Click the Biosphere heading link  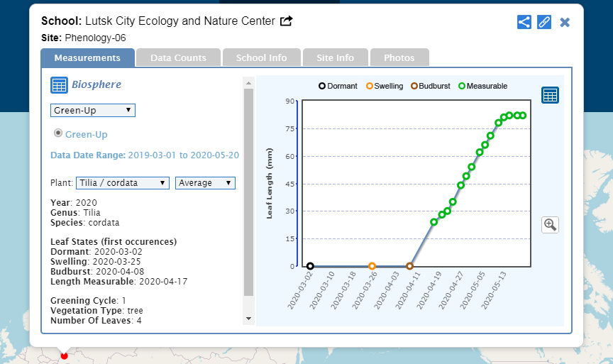[96, 85]
